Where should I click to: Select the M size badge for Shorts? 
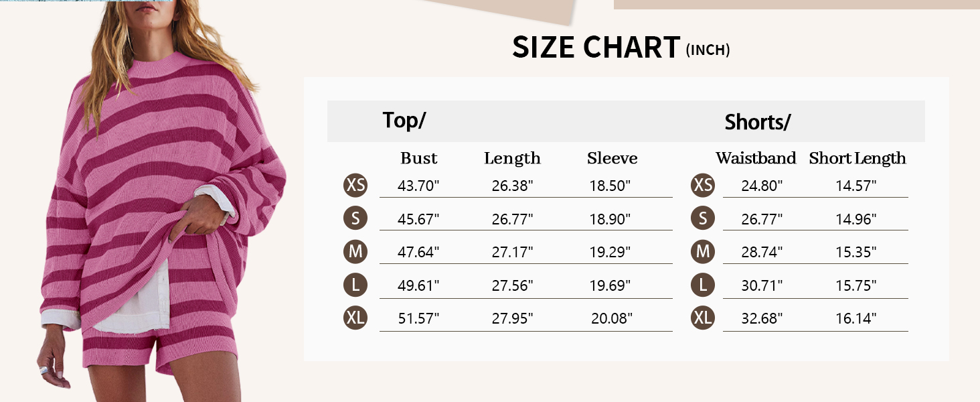(x=703, y=252)
